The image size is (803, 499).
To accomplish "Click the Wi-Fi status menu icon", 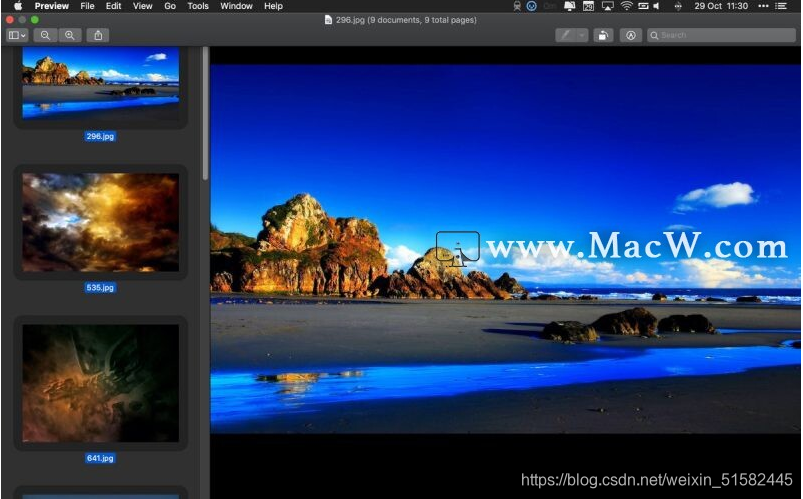I will point(626,6).
